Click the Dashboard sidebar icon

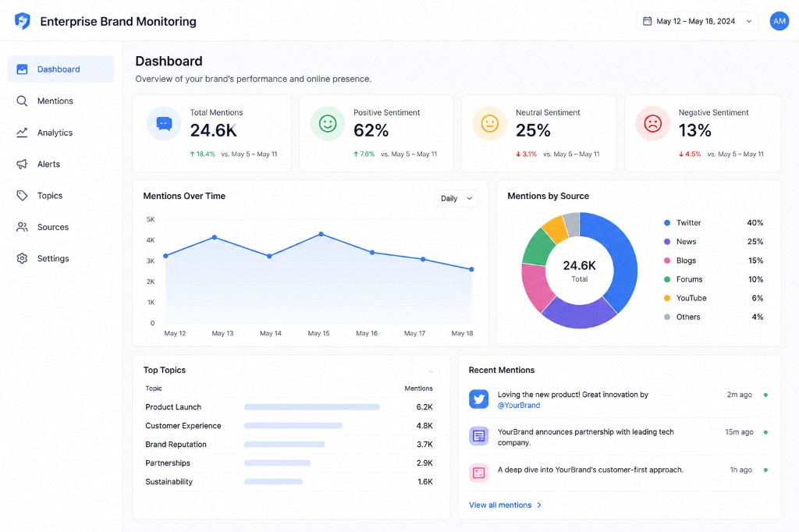(22, 69)
